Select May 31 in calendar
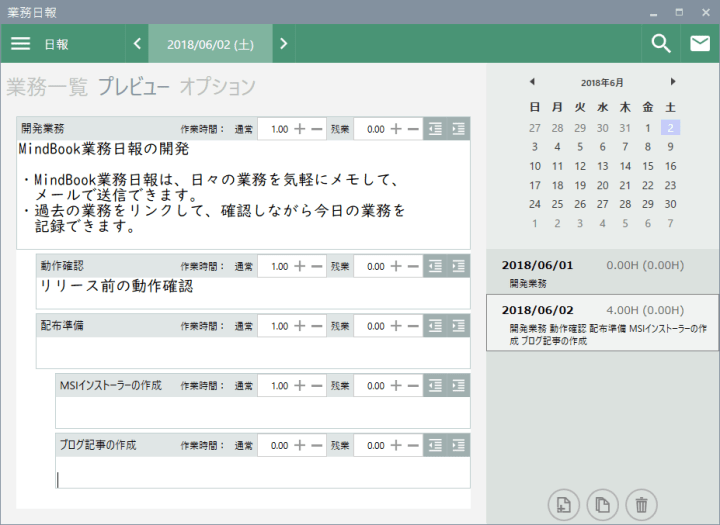The image size is (720, 525). pyautogui.click(x=625, y=128)
